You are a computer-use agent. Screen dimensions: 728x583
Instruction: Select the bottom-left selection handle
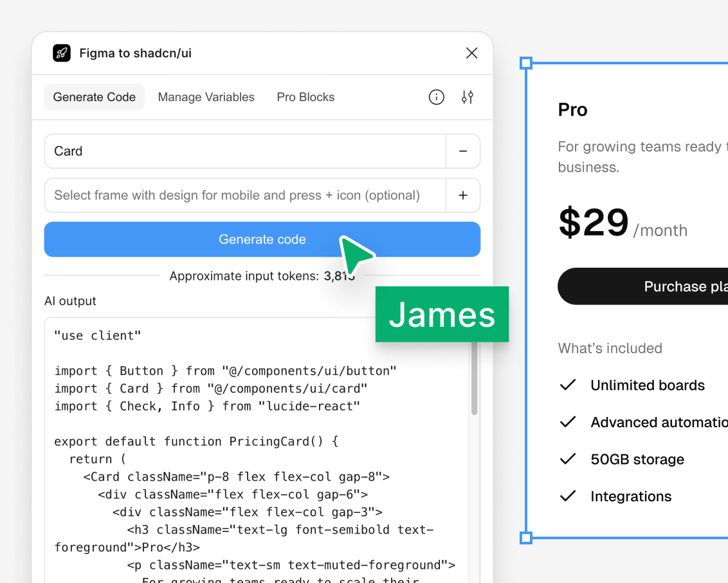[x=526, y=538]
